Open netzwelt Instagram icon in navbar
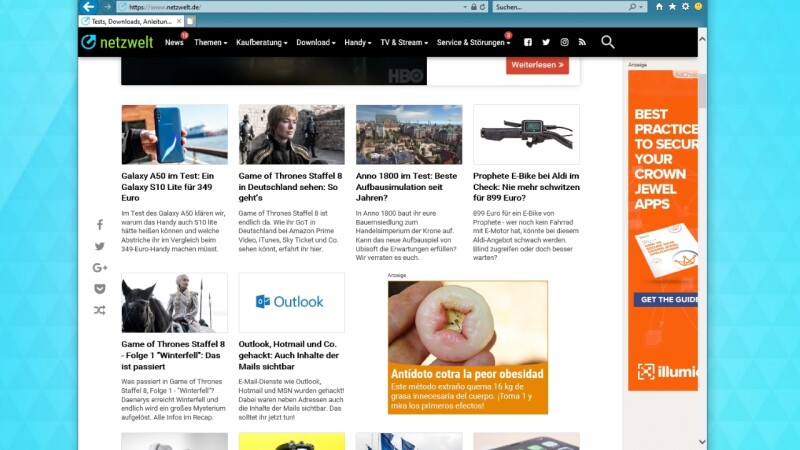The width and height of the screenshot is (800, 450). click(564, 42)
